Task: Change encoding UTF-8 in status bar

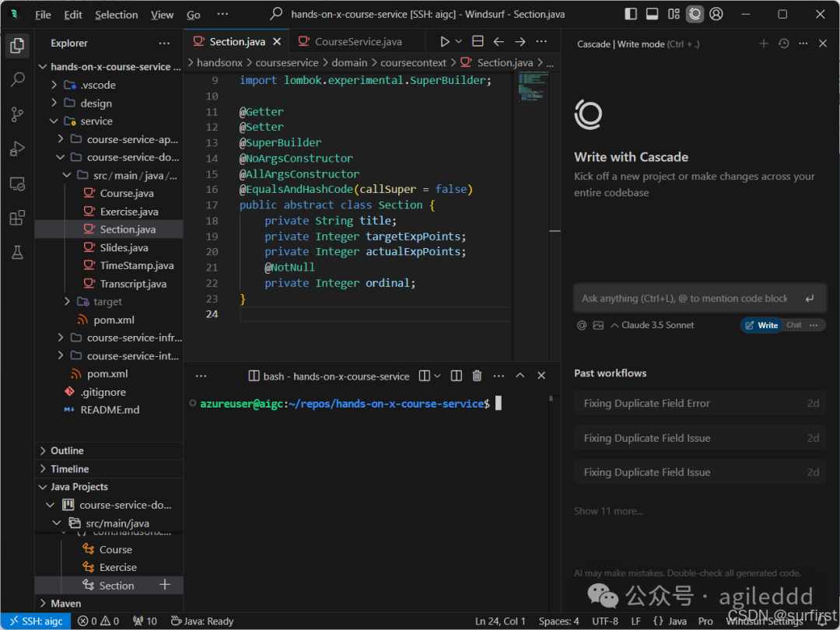Action: (605, 621)
